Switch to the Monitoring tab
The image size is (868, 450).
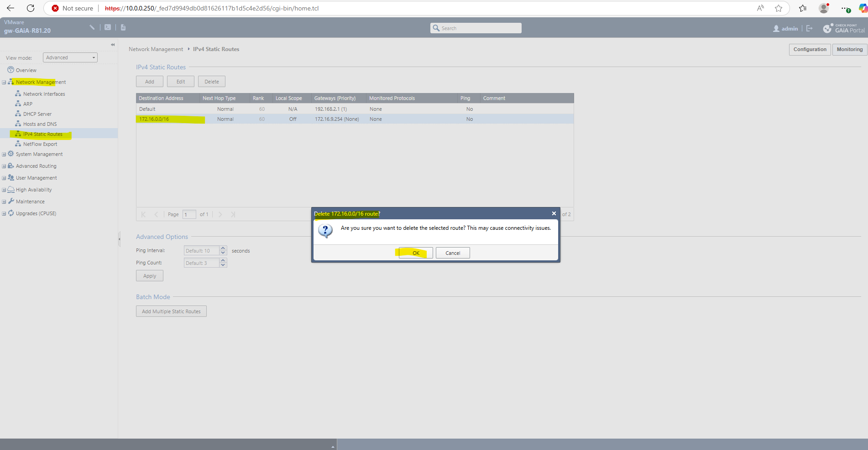[849, 49]
